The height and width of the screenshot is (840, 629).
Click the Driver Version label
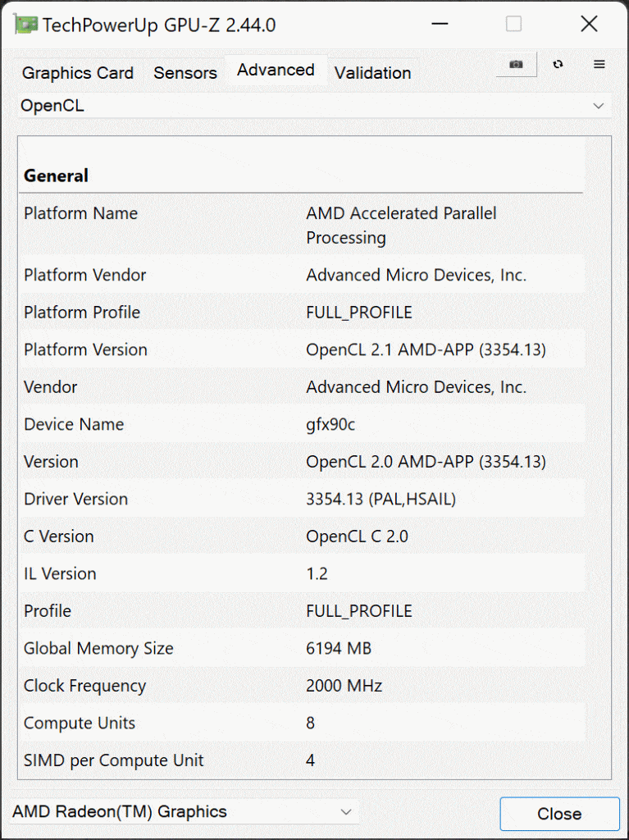76,500
